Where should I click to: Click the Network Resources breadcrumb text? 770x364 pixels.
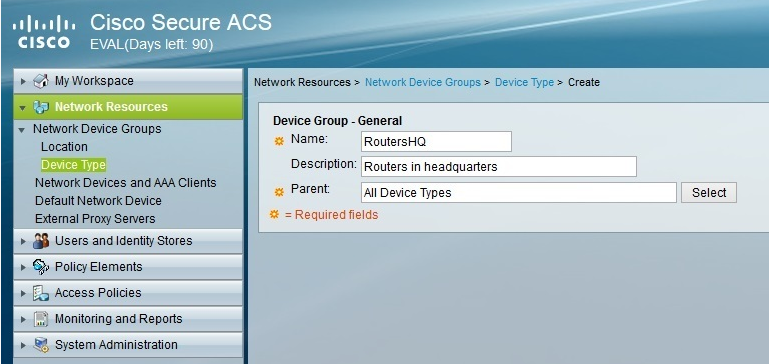(x=302, y=83)
